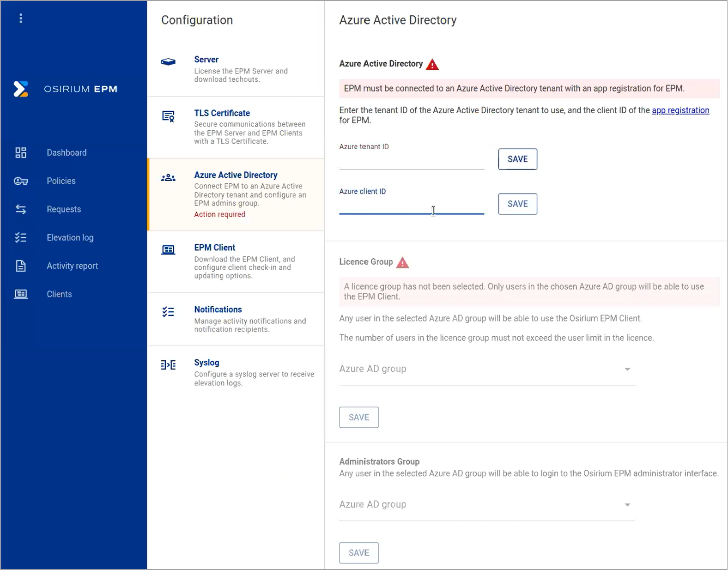The width and height of the screenshot is (728, 570).
Task: Select the Syslog configuration section
Action: (236, 372)
